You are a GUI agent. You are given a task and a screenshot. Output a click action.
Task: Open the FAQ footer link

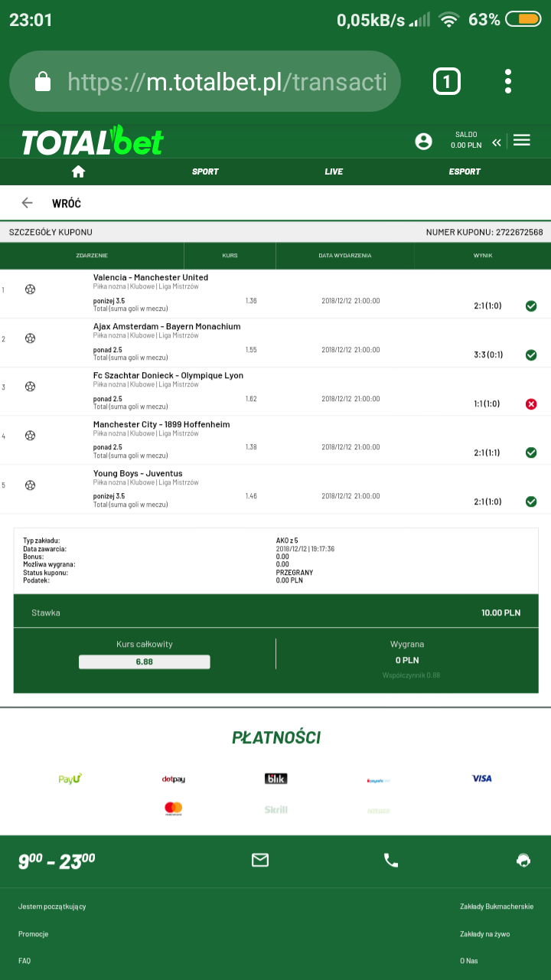pos(24,961)
